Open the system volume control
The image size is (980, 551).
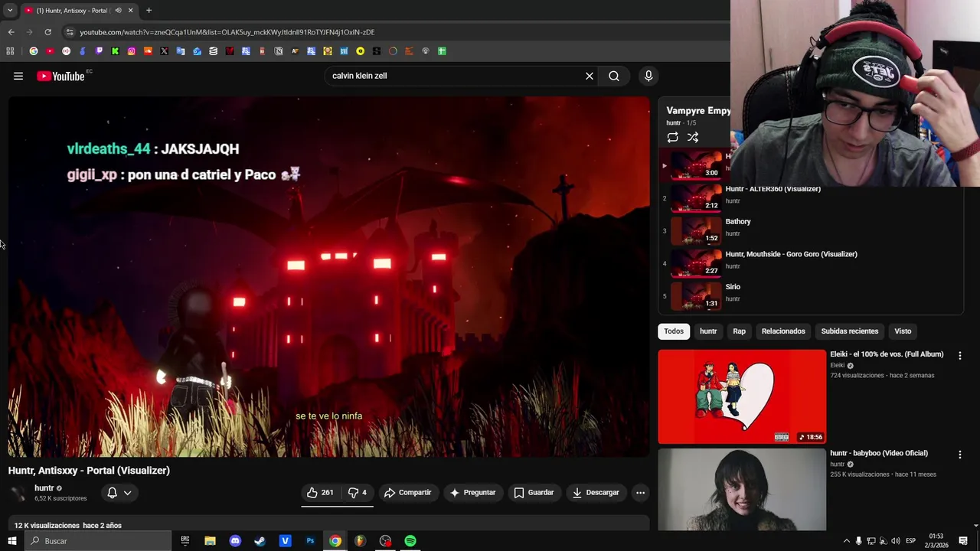click(x=896, y=541)
